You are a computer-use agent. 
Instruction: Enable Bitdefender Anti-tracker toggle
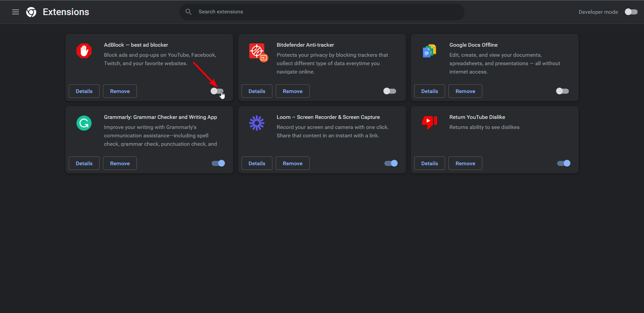(x=390, y=91)
